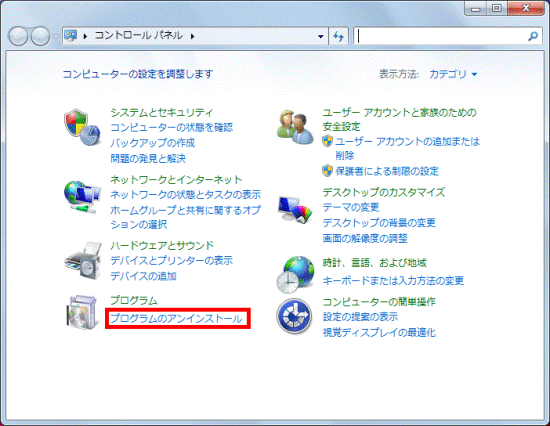Open ハードウェアとサウンド category
The width and height of the screenshot is (550, 426).
click(162, 245)
